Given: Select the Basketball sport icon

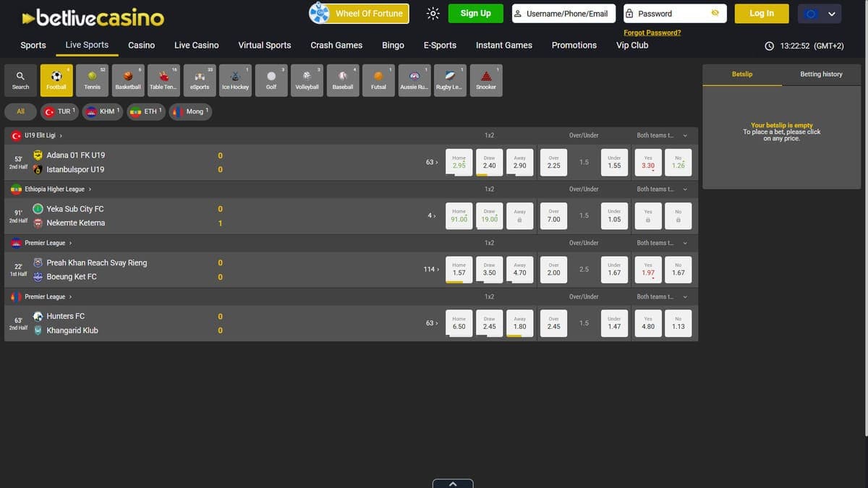Looking at the screenshot, I should pos(128,80).
